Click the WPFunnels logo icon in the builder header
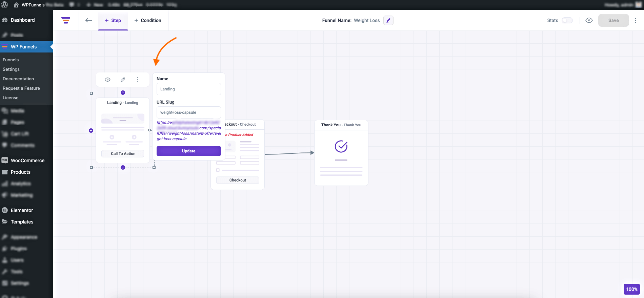This screenshot has width=644, height=298. pos(66,20)
